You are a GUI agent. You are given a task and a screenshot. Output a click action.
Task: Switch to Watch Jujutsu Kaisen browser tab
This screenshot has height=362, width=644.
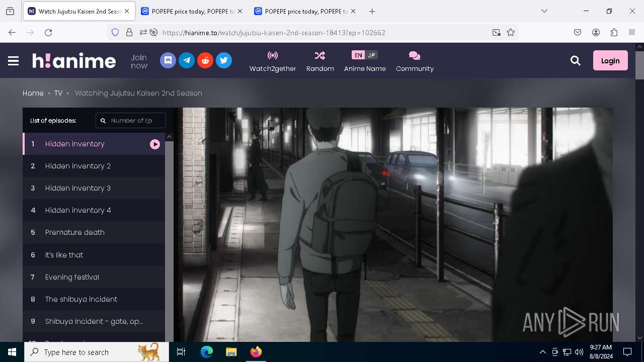coord(79,11)
